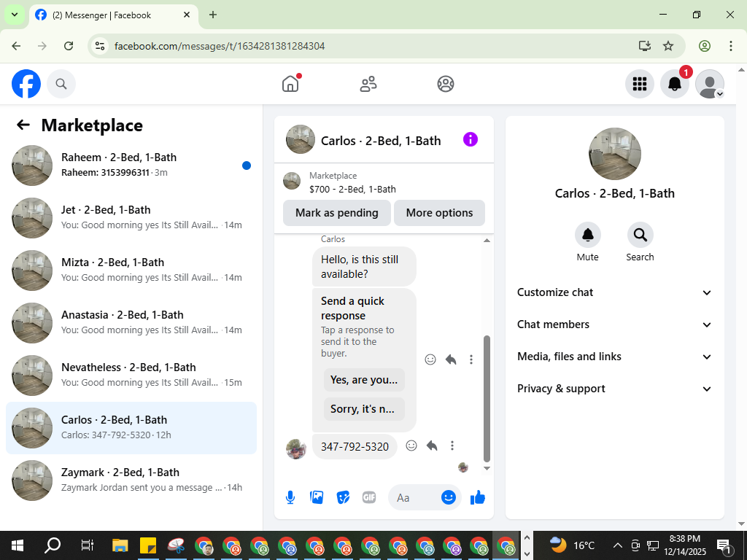
Task: Open the weather widget showing 16°C
Action: 573,545
